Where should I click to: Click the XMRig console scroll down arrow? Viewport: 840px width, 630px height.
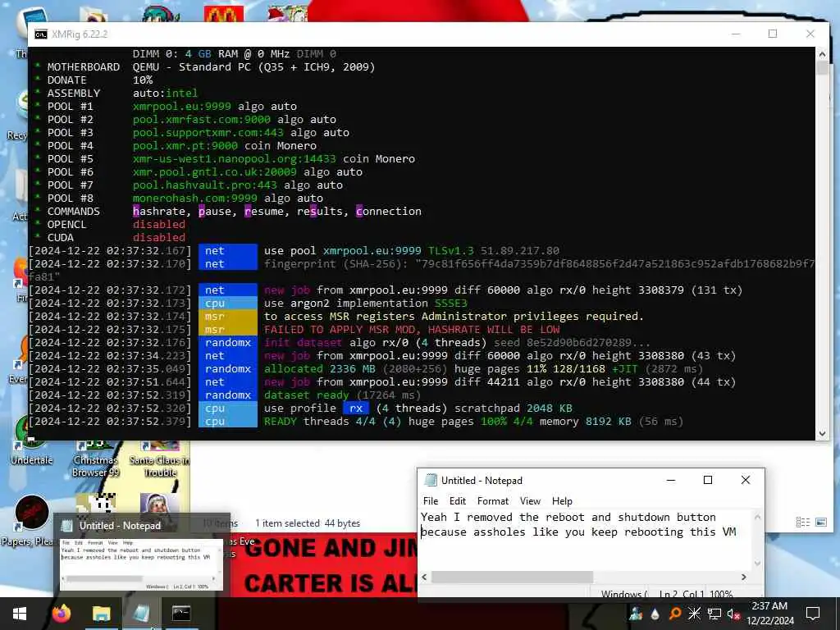click(822, 434)
